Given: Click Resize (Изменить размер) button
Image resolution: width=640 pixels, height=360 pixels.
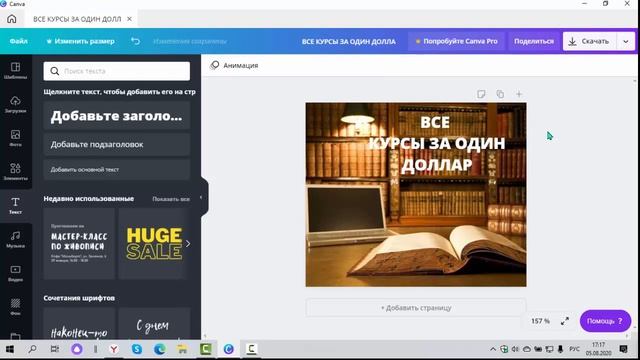Looking at the screenshot, I should [x=80, y=41].
